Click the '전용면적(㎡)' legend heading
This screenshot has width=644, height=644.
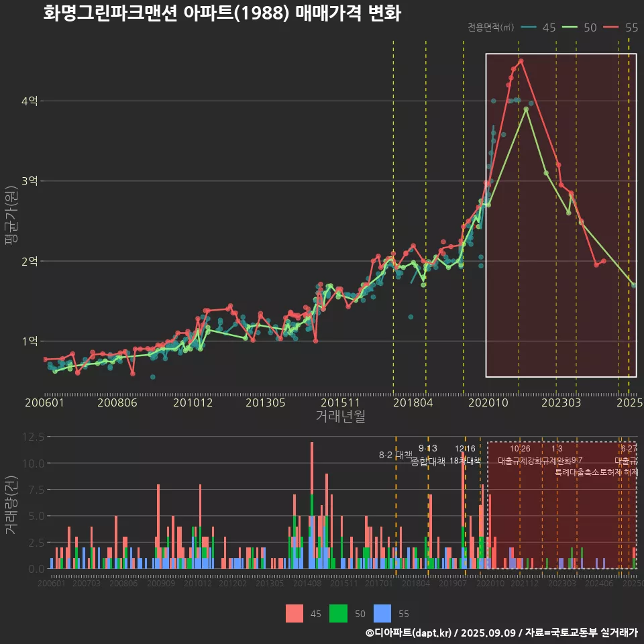point(491,28)
